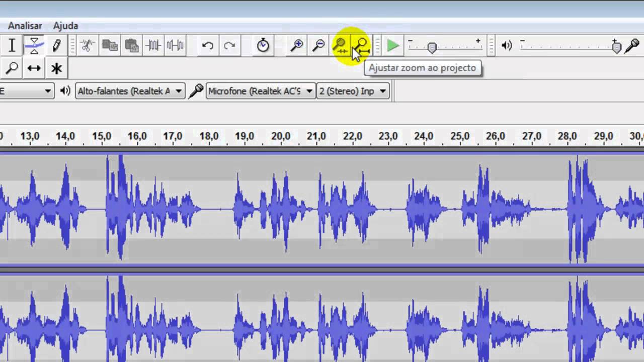
Task: Select the Selection (I-beam) tool
Action: click(x=12, y=45)
